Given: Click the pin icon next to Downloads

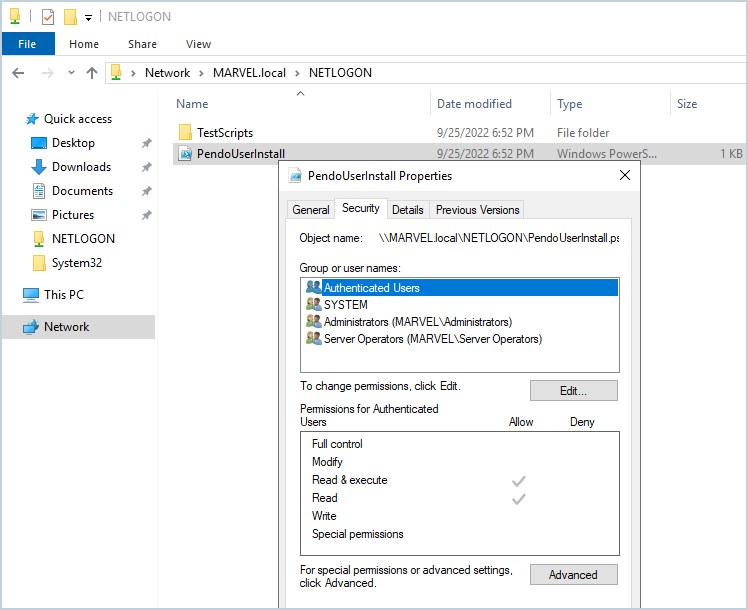Looking at the screenshot, I should click(146, 166).
